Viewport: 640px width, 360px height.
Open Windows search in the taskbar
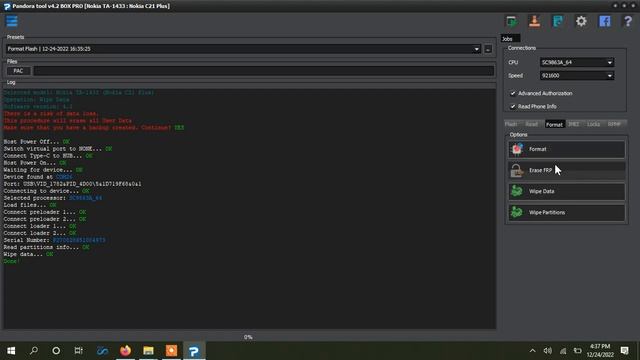(34, 351)
